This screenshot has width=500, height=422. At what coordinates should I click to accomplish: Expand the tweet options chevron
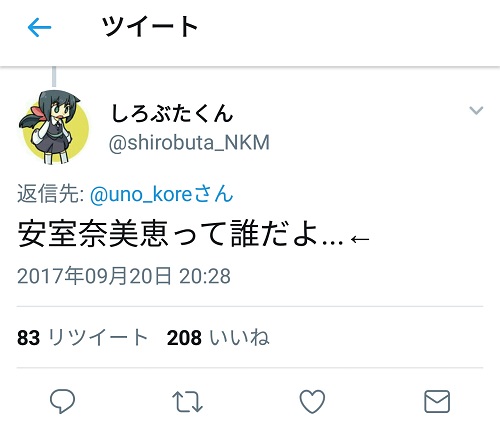point(476,110)
